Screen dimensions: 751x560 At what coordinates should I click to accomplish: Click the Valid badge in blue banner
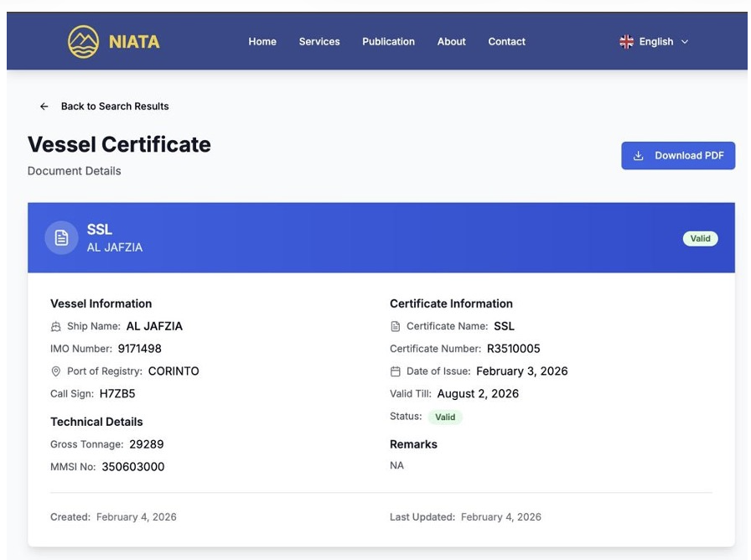(700, 239)
